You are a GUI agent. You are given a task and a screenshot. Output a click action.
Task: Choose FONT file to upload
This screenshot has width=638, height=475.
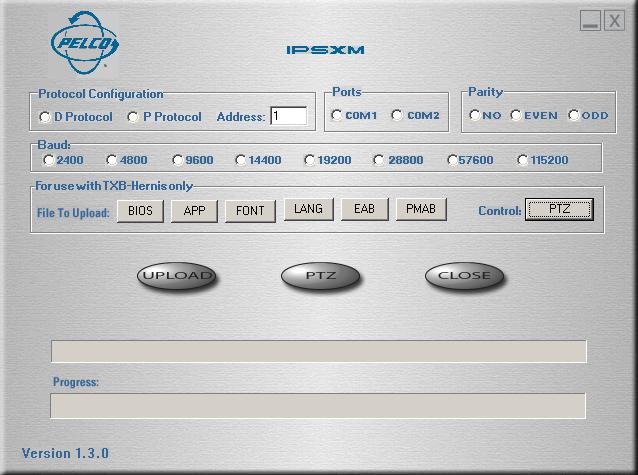pos(250,211)
